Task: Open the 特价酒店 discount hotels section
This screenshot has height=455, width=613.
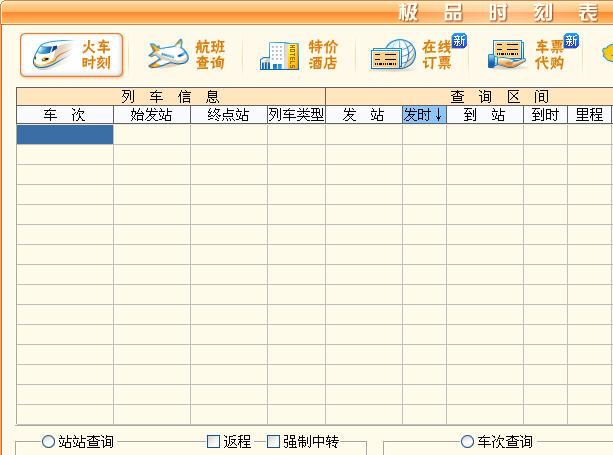Action: pos(299,55)
